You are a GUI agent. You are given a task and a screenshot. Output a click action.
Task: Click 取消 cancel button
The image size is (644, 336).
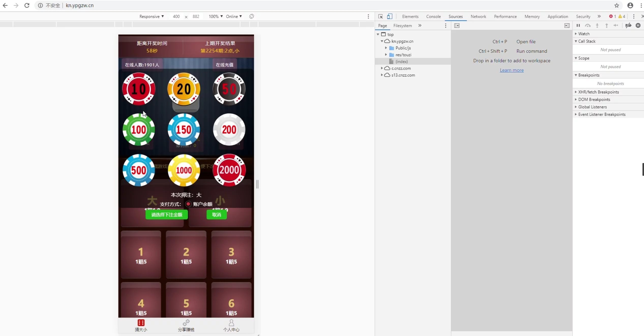(x=216, y=214)
